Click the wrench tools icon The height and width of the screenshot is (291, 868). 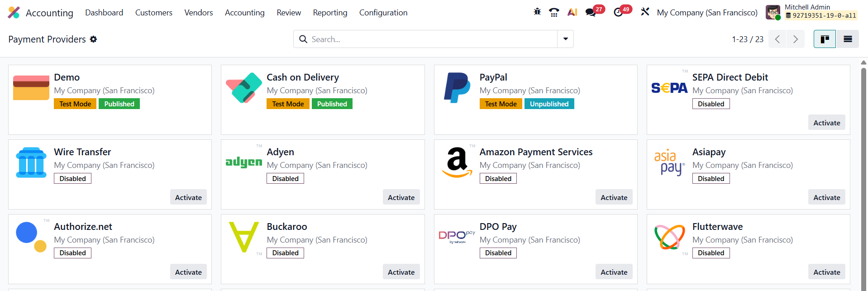[x=645, y=12]
